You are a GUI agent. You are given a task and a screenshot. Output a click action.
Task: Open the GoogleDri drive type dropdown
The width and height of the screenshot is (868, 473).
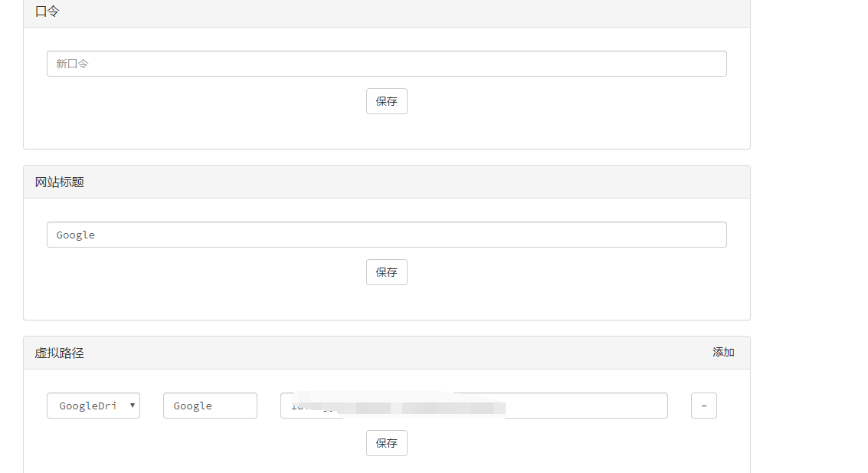[x=93, y=406]
